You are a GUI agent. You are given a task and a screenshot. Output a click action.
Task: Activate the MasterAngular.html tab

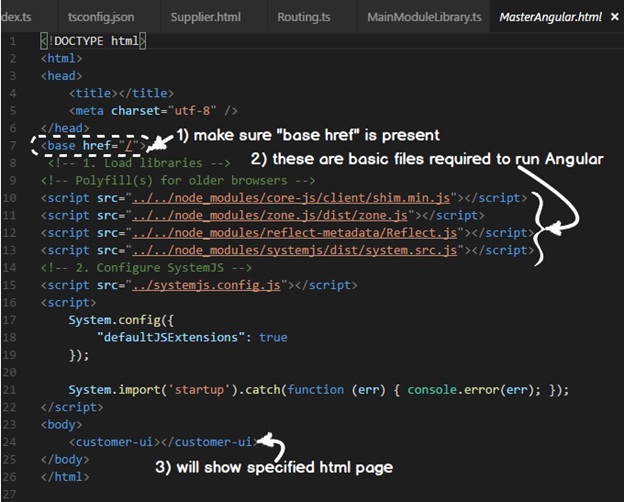pyautogui.click(x=550, y=18)
